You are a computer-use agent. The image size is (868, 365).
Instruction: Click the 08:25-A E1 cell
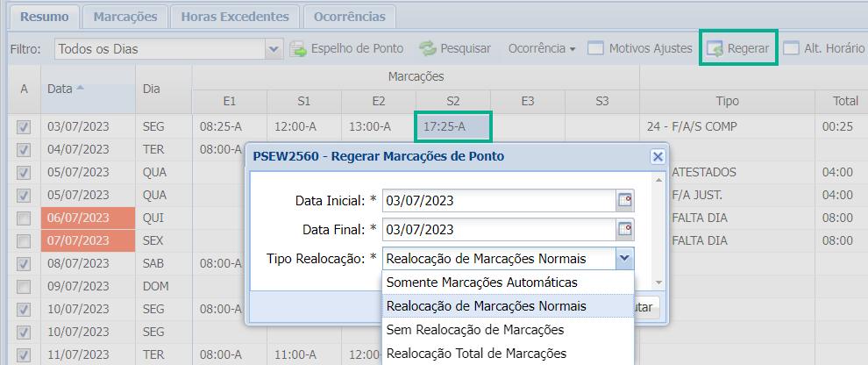(229, 127)
